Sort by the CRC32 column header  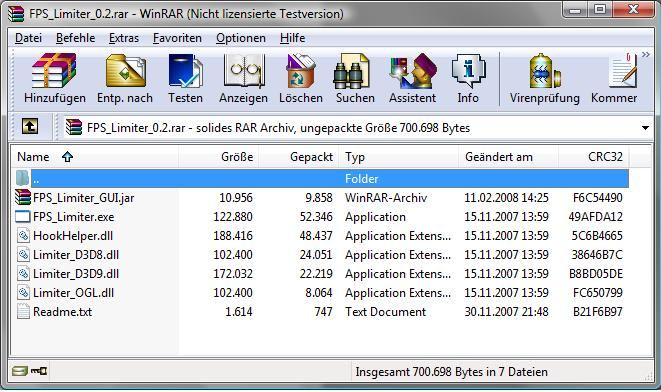(594, 157)
